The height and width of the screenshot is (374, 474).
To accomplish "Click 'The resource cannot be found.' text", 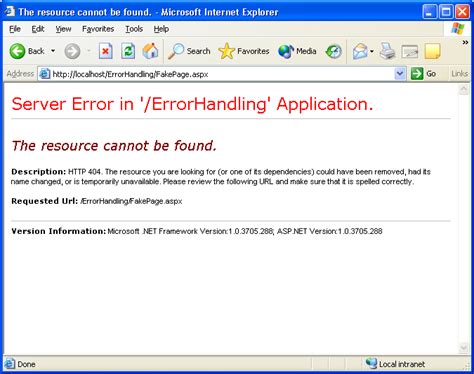I will pyautogui.click(x=114, y=146).
